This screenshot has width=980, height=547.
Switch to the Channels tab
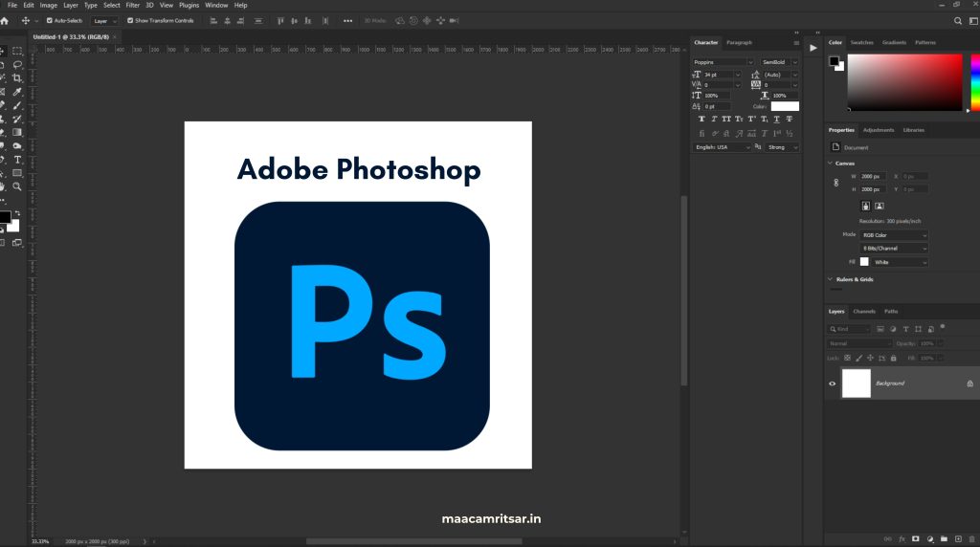[864, 312]
